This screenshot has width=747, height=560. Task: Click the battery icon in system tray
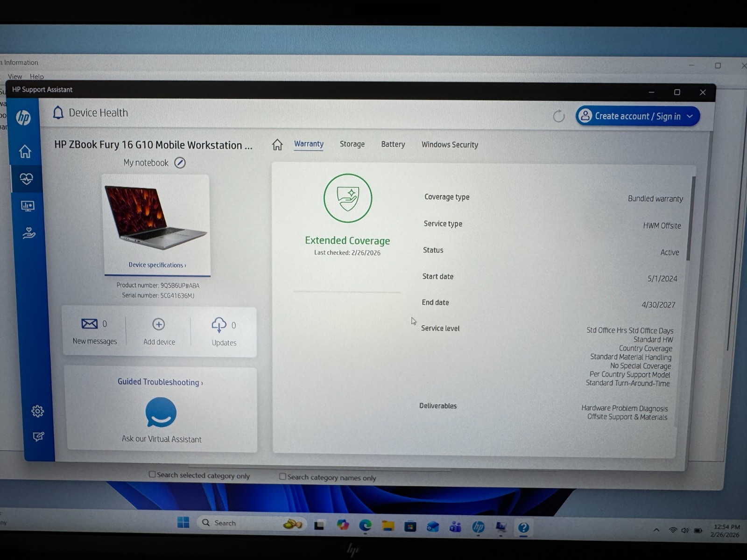click(698, 531)
